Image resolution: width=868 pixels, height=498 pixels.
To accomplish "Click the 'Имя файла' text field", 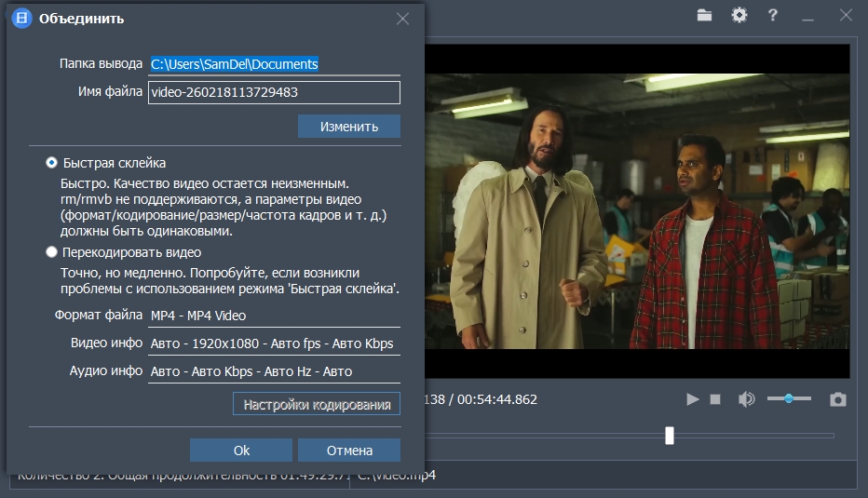I will 274,92.
